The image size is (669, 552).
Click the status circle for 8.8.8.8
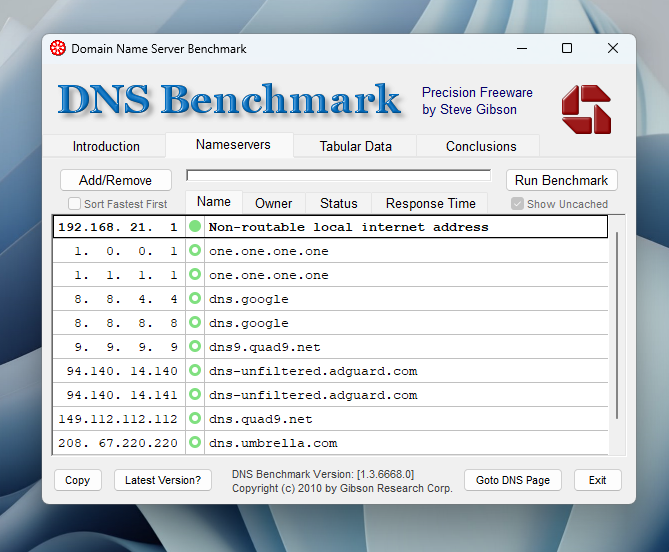coord(195,322)
